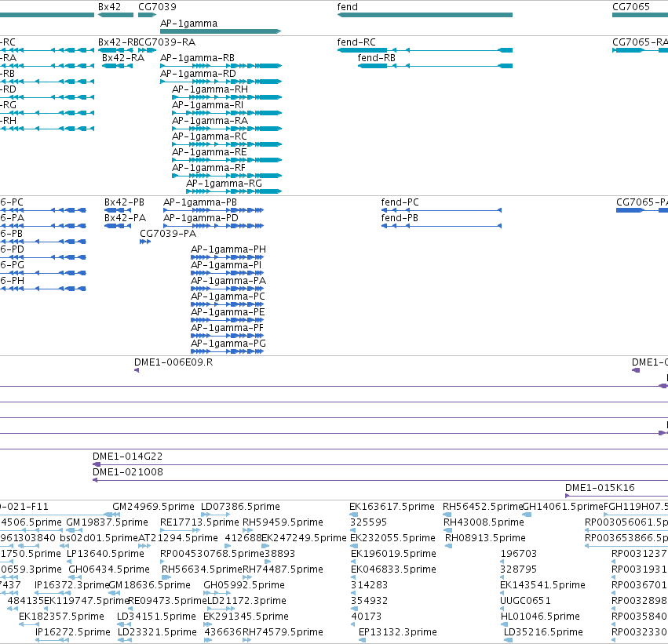Select the CG7039 gene label

tap(157, 7)
